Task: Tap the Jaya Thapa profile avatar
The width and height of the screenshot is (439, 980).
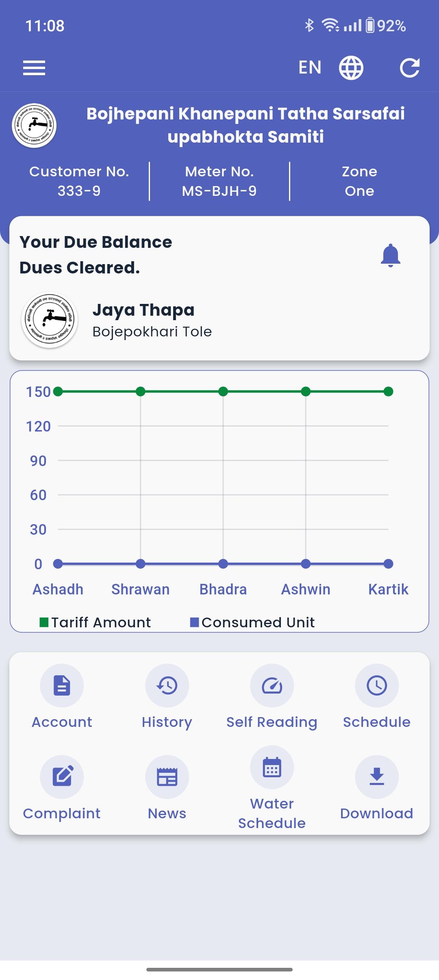Action: pos(50,320)
